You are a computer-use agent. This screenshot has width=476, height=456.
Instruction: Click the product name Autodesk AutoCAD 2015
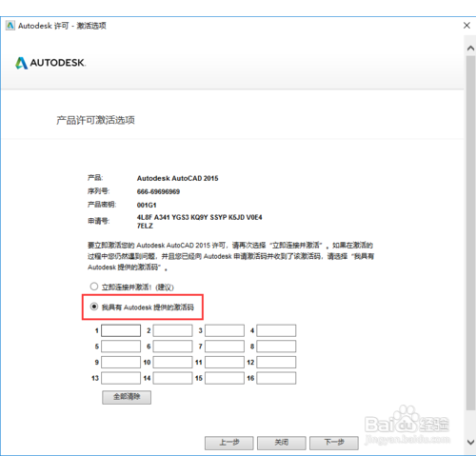point(177,178)
